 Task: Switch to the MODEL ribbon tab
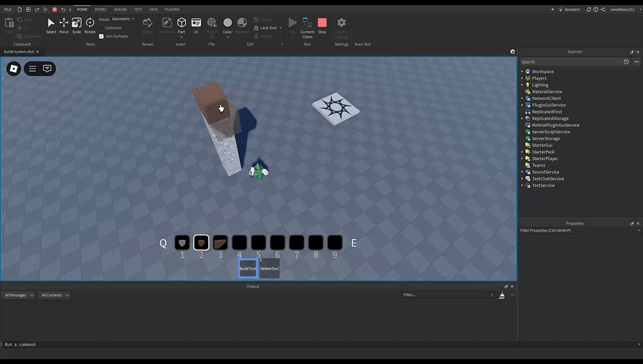pyautogui.click(x=100, y=9)
